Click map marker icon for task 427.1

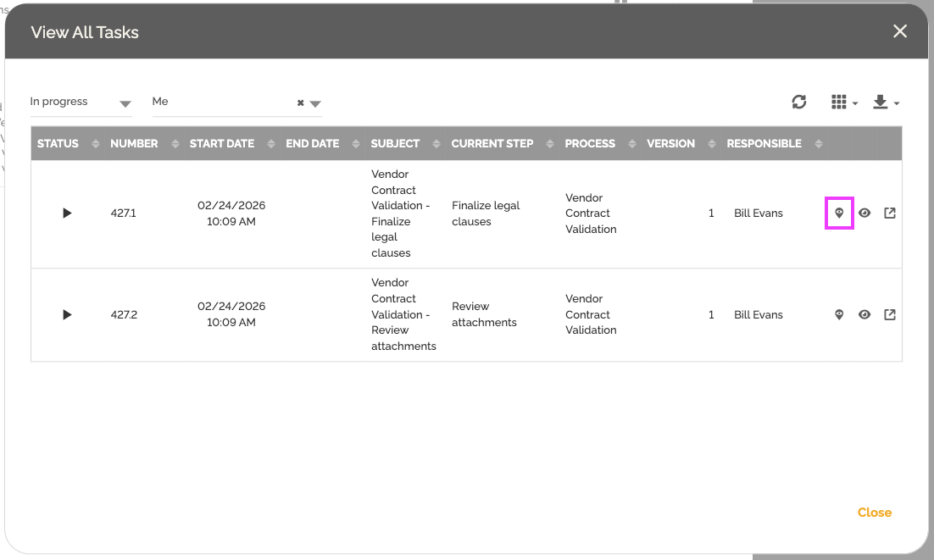(839, 213)
